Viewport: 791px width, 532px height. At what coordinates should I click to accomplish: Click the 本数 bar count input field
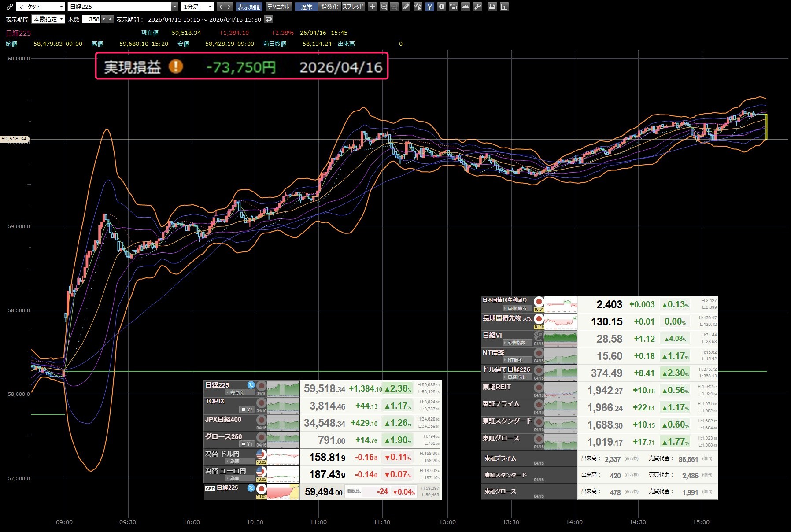[92, 19]
